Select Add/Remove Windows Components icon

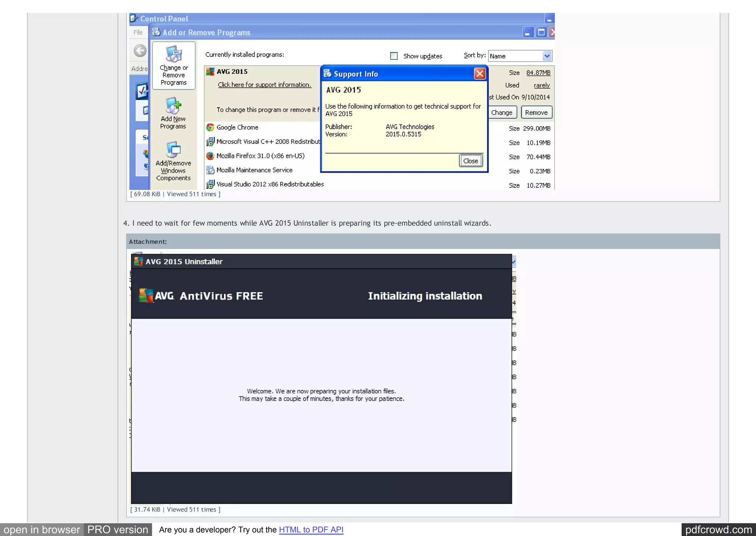pyautogui.click(x=173, y=150)
